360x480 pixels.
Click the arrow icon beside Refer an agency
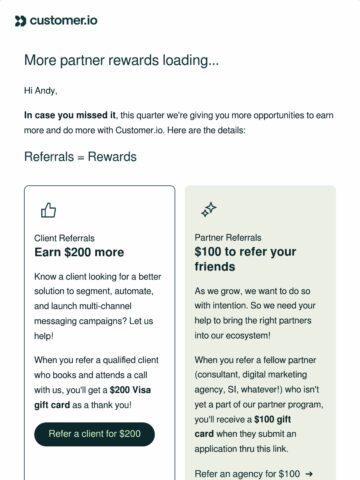pos(309,474)
